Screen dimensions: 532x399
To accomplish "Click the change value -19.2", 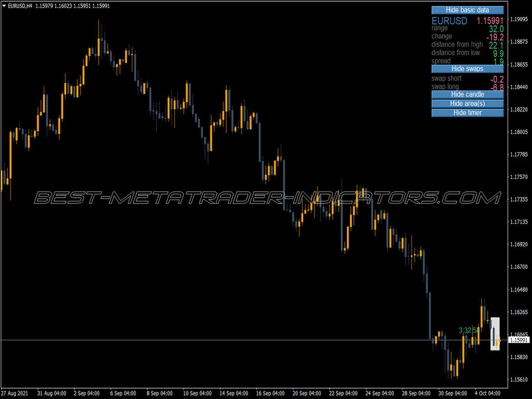I will 495,37.
